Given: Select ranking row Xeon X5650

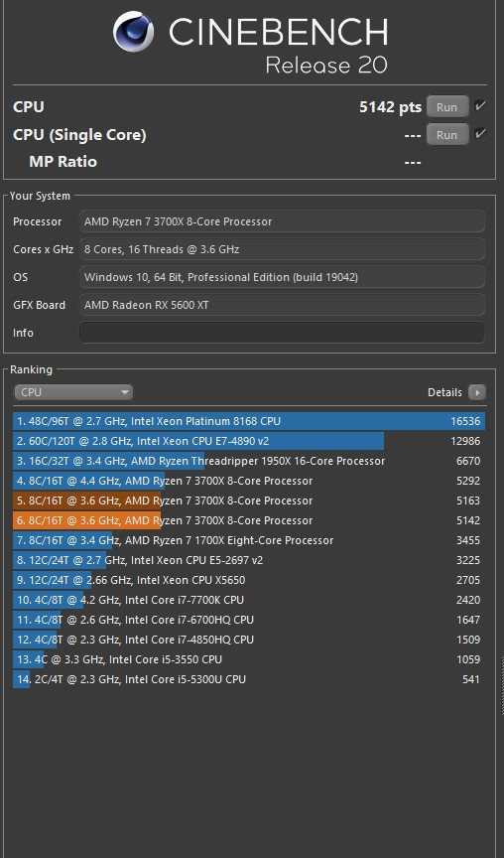Looking at the screenshot, I should [x=249, y=580].
